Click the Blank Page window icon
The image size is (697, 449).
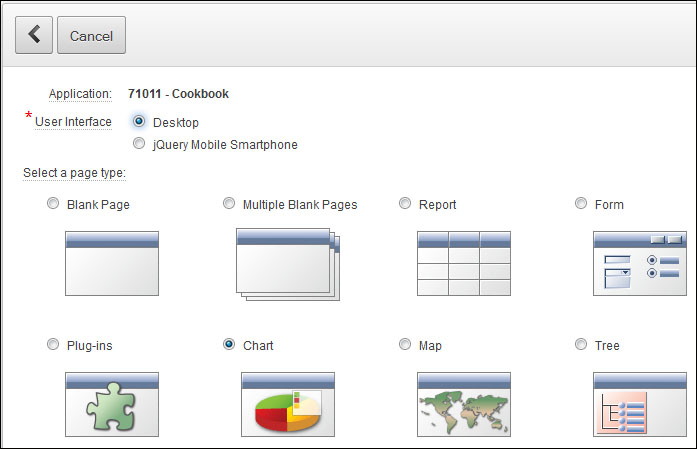tap(112, 263)
